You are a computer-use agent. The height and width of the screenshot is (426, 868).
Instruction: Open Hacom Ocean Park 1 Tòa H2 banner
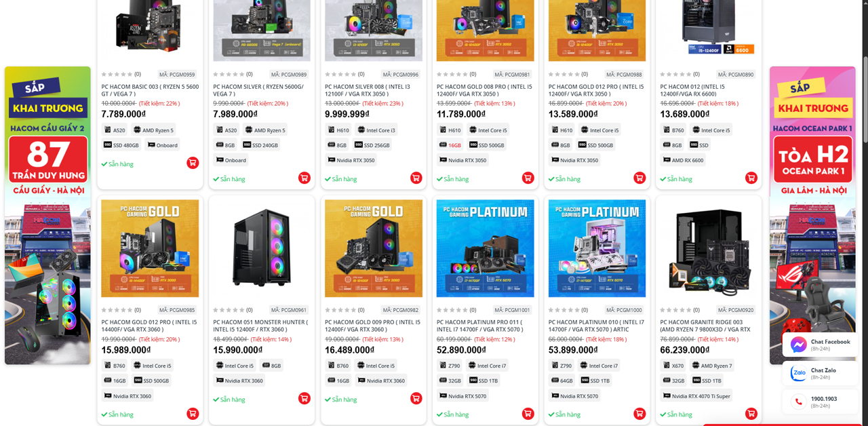point(812,216)
